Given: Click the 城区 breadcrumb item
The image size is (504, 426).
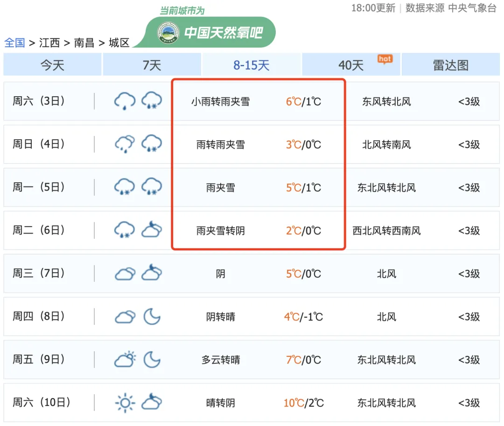Looking at the screenshot, I should [119, 43].
